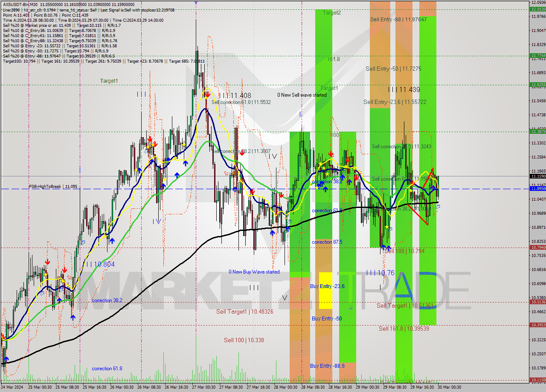Click the 'I I I 10.76' wave label

coord(380,273)
